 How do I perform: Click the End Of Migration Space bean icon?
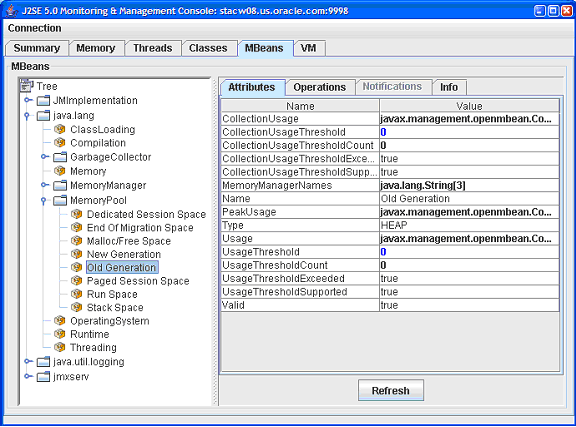(76, 227)
